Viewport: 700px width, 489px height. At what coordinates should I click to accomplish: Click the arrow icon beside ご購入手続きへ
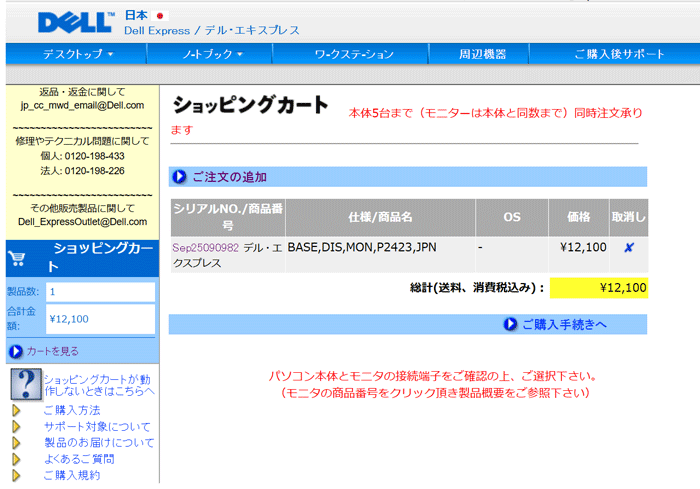pyautogui.click(x=510, y=324)
